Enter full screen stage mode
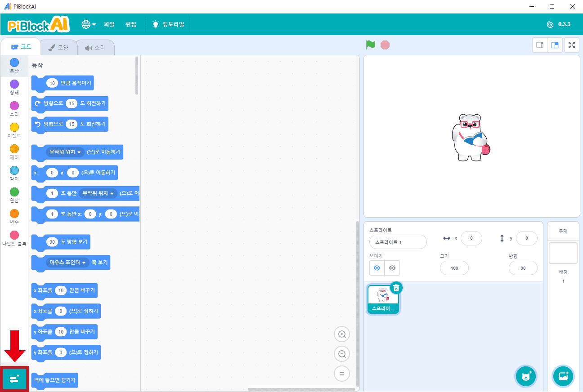The height and width of the screenshot is (392, 583). [x=572, y=45]
